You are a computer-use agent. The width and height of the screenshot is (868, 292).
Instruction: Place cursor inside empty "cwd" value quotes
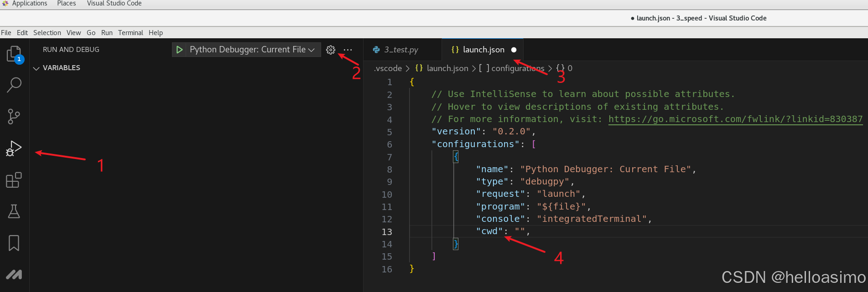point(520,231)
